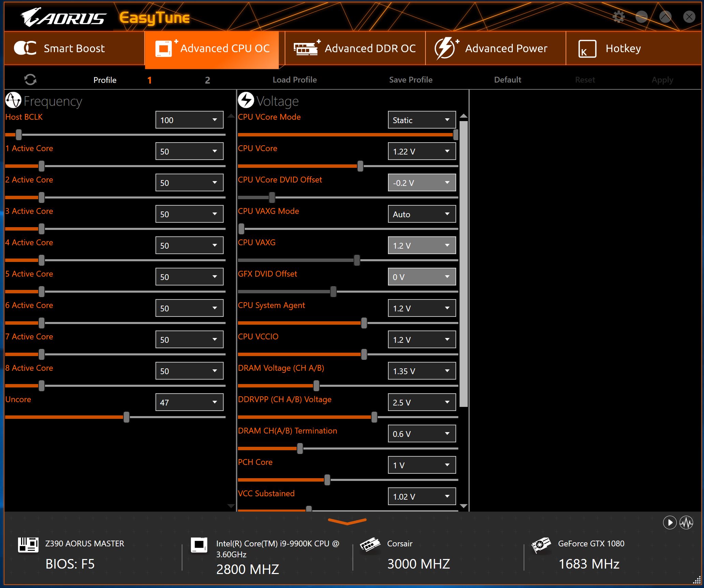
Task: Open the VCC Substained dropdown
Action: pos(422,496)
